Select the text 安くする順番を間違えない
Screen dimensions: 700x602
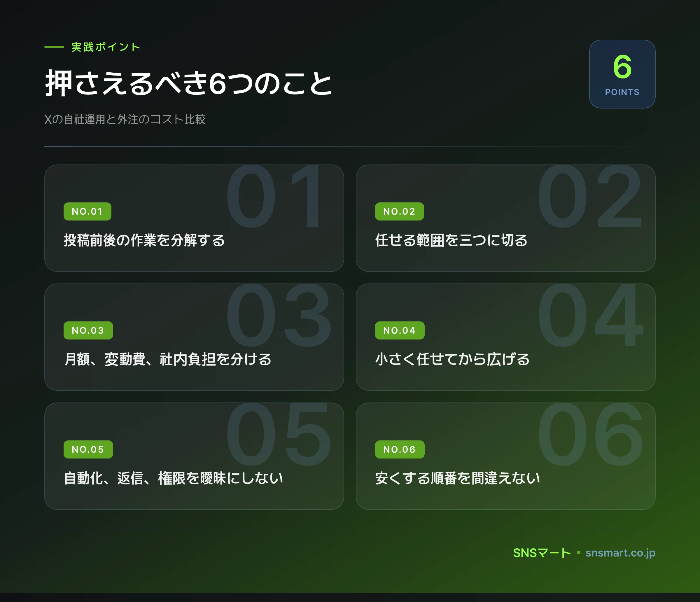point(457,478)
